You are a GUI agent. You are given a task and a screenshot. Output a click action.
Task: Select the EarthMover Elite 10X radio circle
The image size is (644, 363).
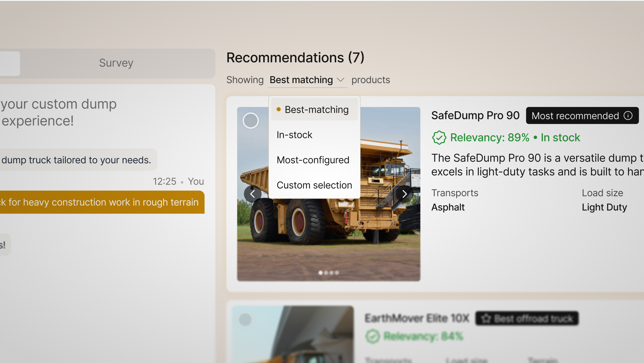click(245, 320)
